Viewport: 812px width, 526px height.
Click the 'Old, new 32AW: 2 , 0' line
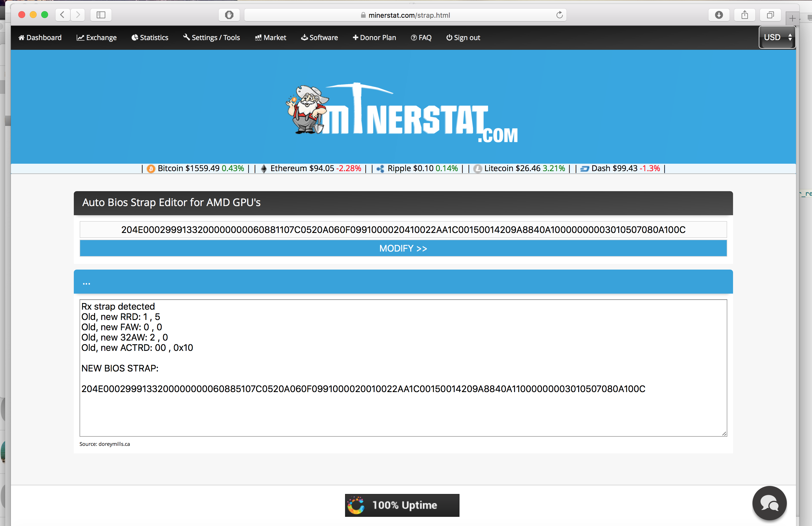pyautogui.click(x=124, y=338)
